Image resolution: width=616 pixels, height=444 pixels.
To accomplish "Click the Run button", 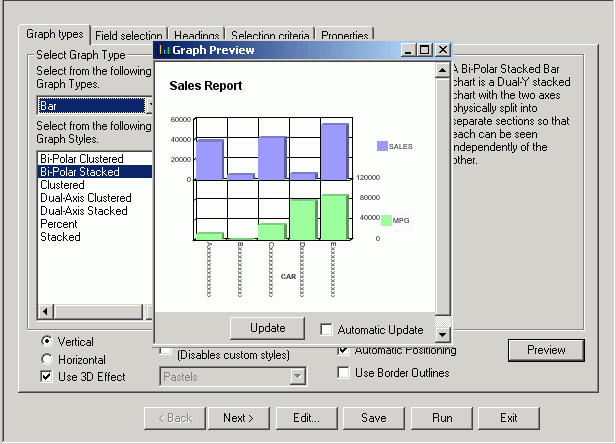I will pos(442,418).
